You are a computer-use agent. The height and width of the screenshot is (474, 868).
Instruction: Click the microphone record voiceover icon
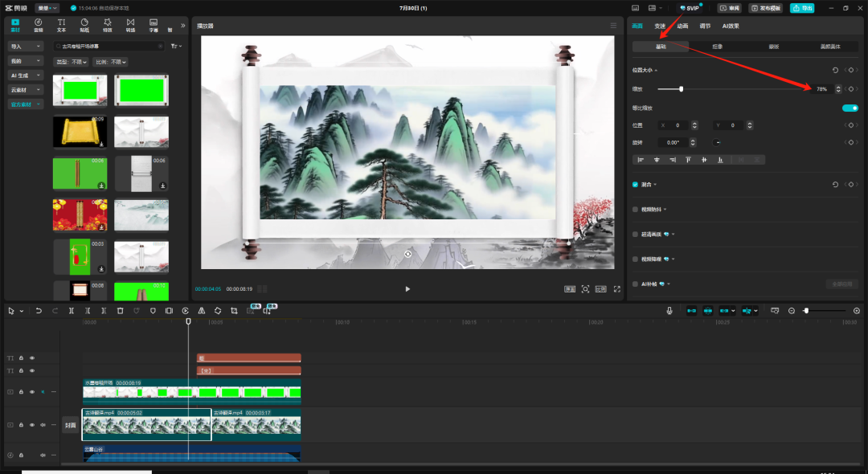pyautogui.click(x=669, y=310)
